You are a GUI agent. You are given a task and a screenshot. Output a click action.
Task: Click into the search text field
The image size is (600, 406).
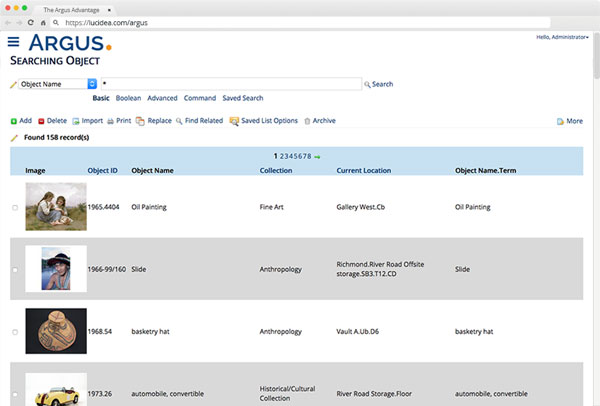[x=230, y=84]
